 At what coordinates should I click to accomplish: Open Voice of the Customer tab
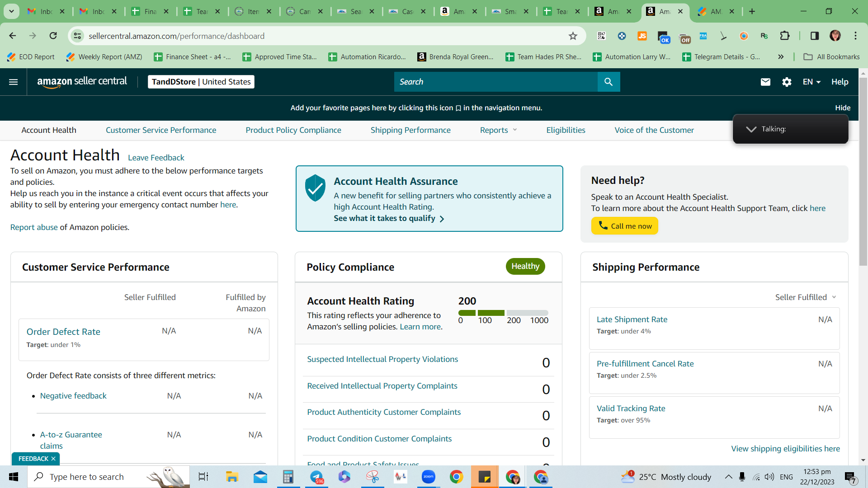click(654, 130)
